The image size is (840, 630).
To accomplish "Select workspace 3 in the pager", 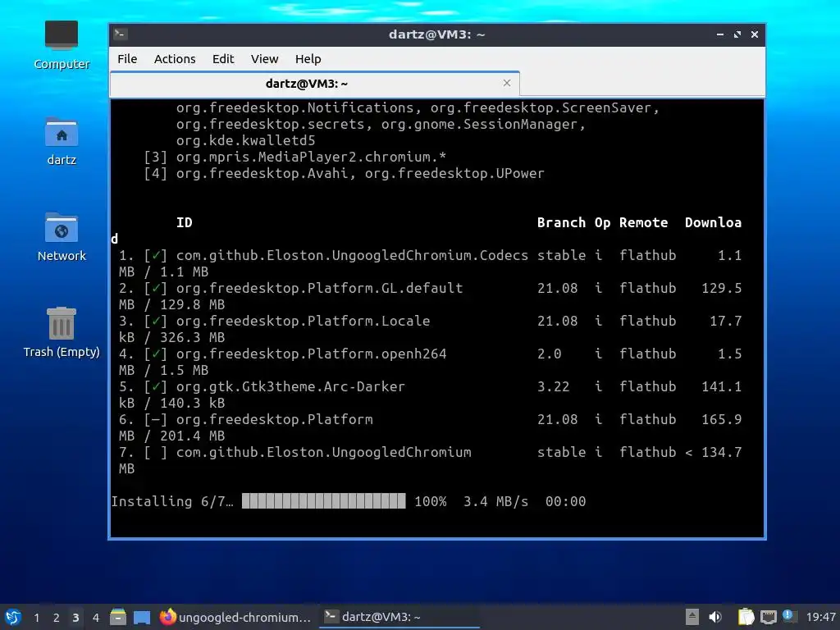I will pos(75,618).
